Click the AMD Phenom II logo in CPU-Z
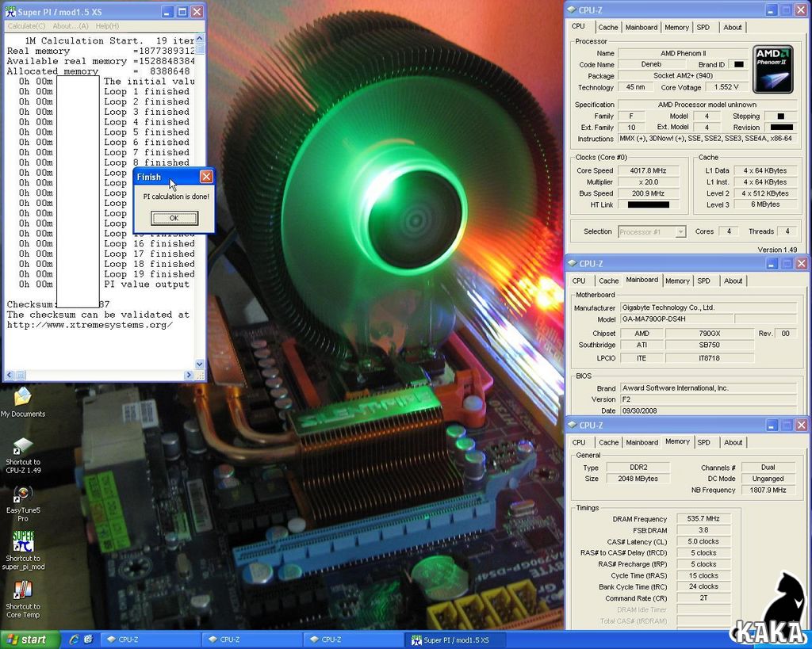Image resolution: width=812 pixels, height=649 pixels. (772, 70)
